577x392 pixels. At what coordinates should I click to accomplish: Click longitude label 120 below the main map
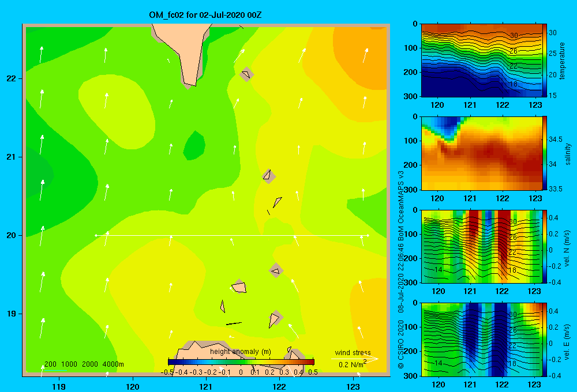pos(133,386)
